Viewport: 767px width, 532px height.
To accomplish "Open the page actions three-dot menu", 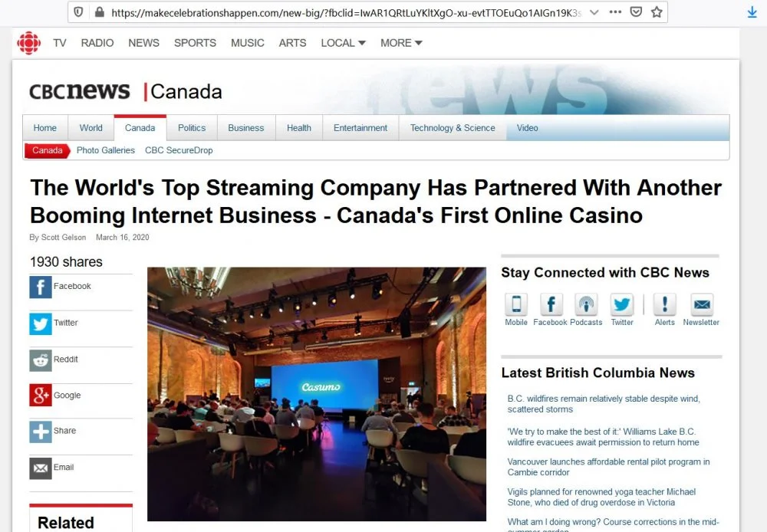I will (x=615, y=12).
